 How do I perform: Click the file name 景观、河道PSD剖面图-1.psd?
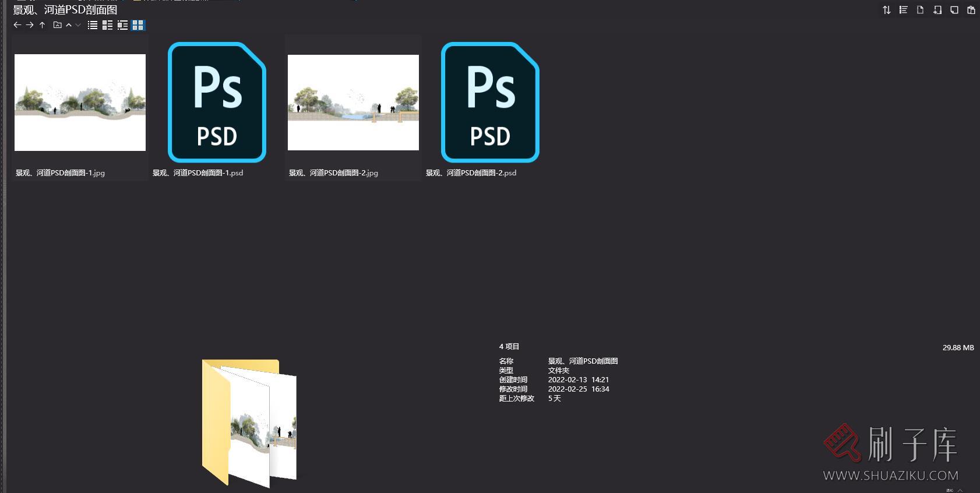(198, 173)
